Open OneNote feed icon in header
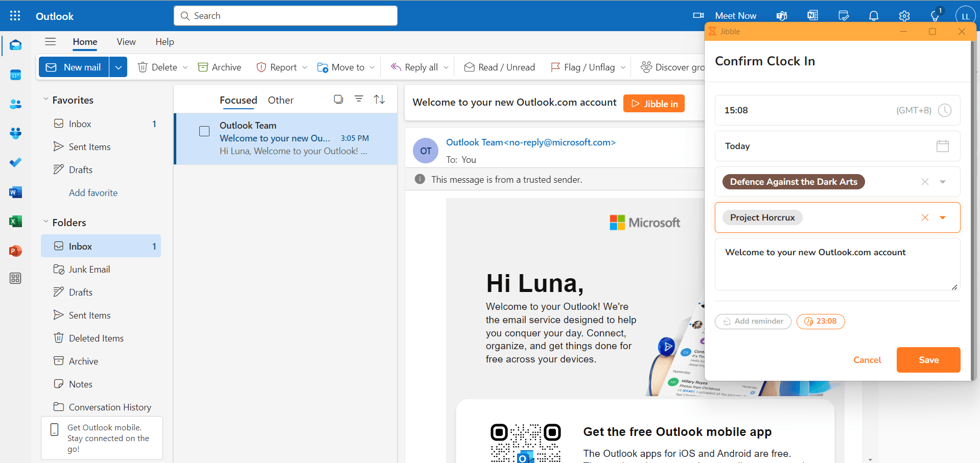The height and width of the screenshot is (463, 980). click(x=812, y=16)
